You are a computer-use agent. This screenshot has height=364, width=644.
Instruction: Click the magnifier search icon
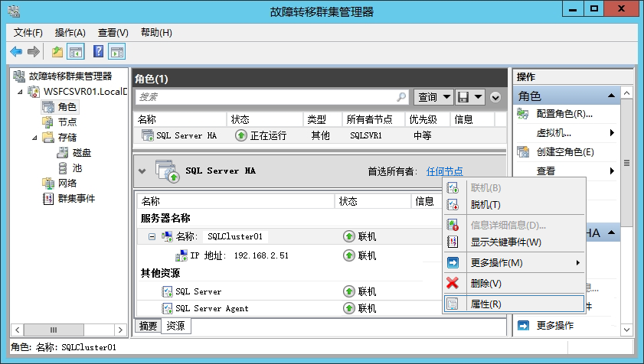(401, 97)
